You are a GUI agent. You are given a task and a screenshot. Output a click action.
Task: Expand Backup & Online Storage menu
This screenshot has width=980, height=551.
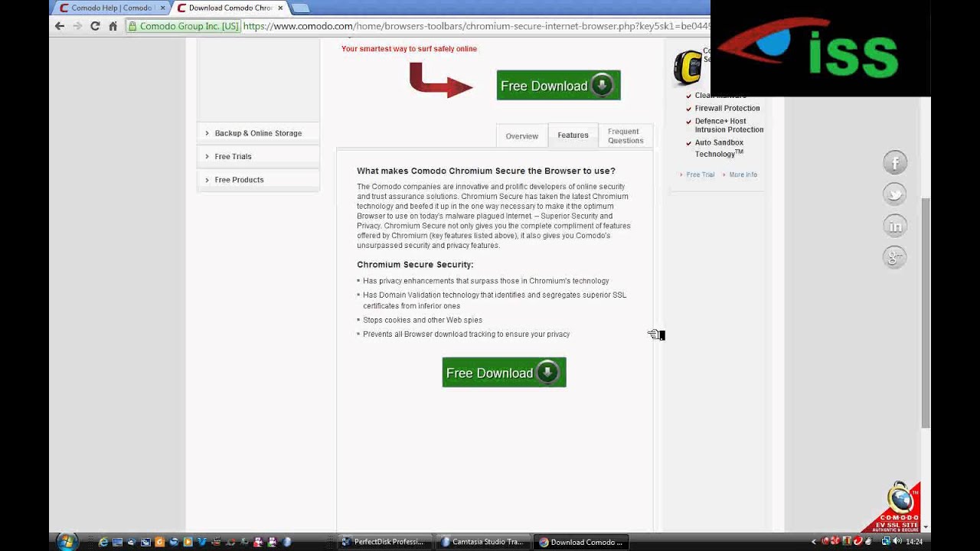tap(258, 133)
